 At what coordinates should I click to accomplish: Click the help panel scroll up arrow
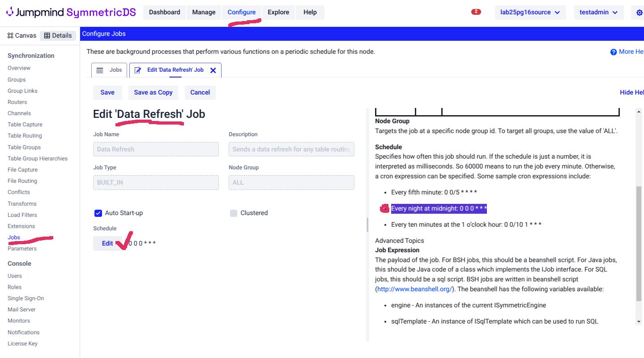coord(638,111)
